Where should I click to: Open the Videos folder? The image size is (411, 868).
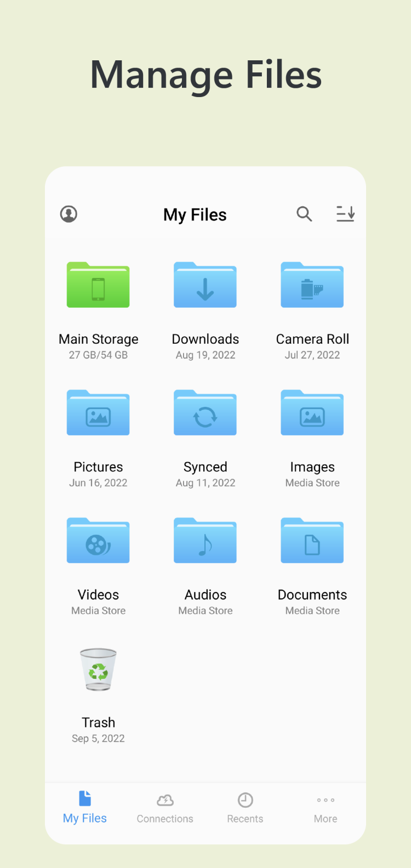coord(98,541)
